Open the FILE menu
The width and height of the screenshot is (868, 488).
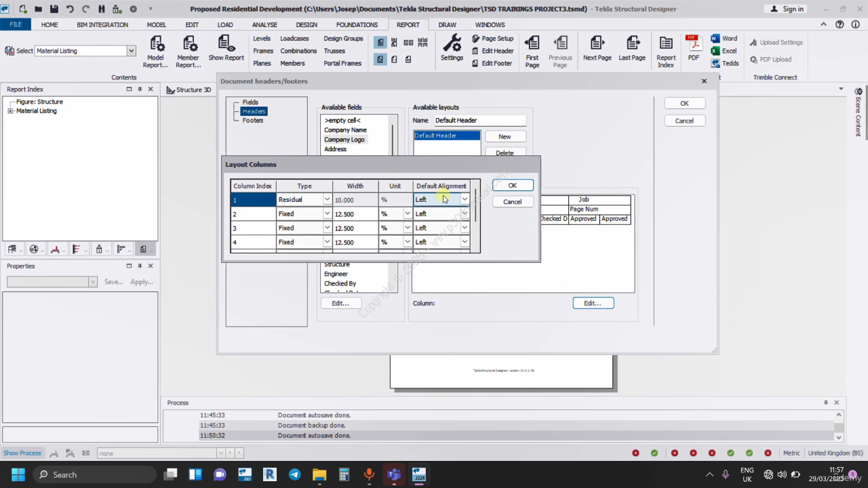15,25
